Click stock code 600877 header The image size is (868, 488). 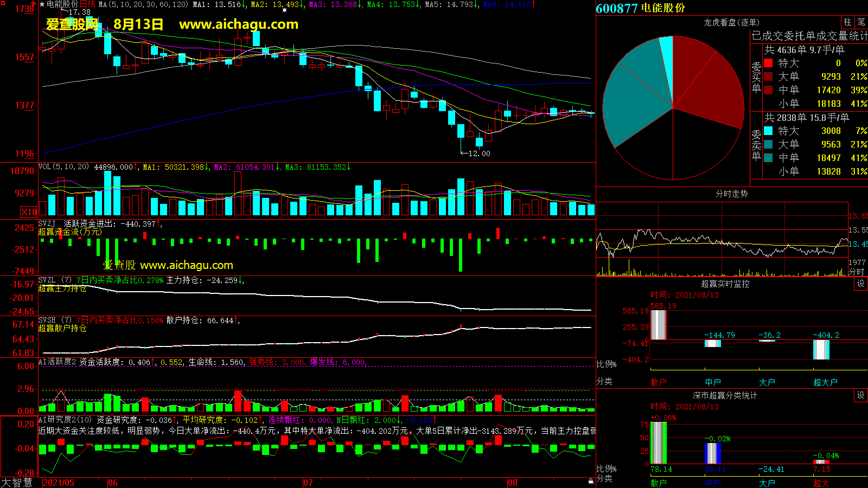(617, 8)
